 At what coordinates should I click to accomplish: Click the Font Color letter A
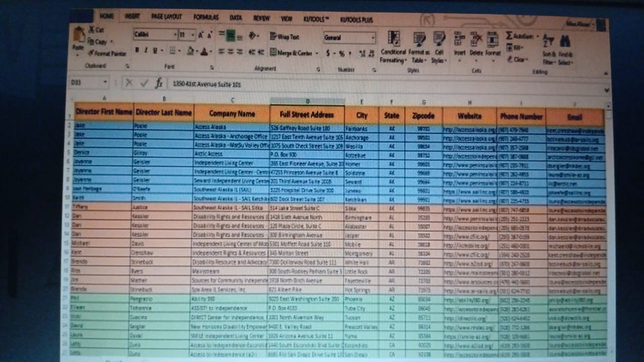coord(205,52)
